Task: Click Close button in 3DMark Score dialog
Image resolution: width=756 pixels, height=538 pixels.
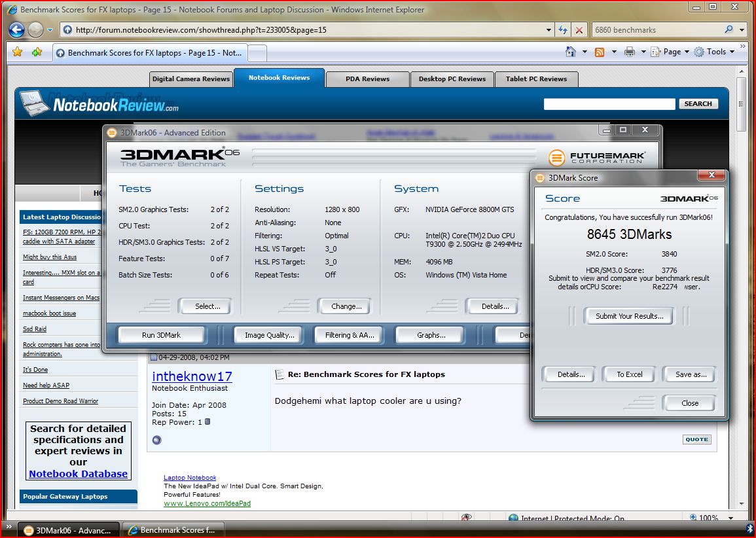Action: [689, 403]
